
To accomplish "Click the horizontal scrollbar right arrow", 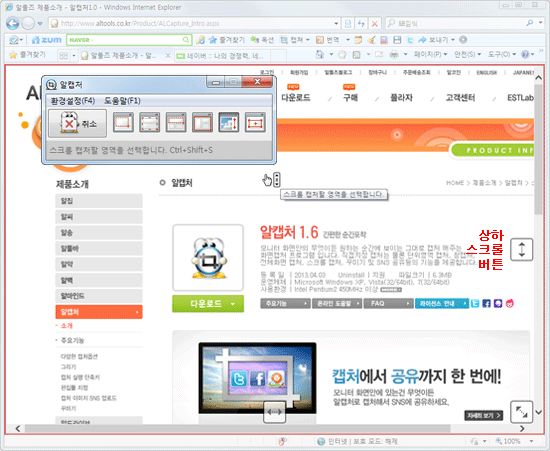I will 522,429.
